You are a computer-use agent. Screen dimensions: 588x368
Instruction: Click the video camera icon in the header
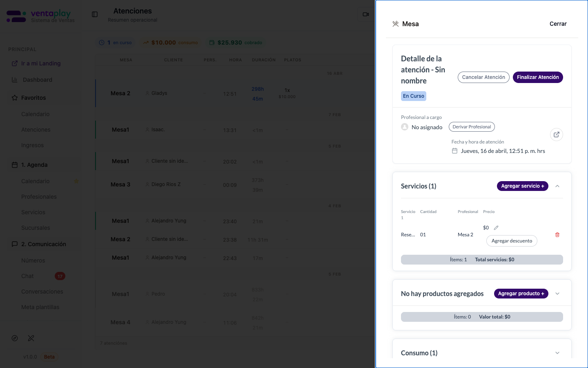point(365,14)
